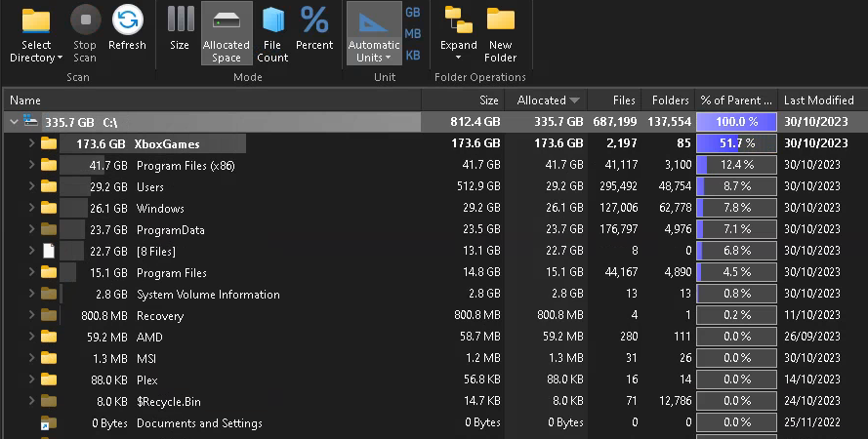The image size is (868, 439).
Task: Set display unit to MB
Action: click(x=413, y=34)
